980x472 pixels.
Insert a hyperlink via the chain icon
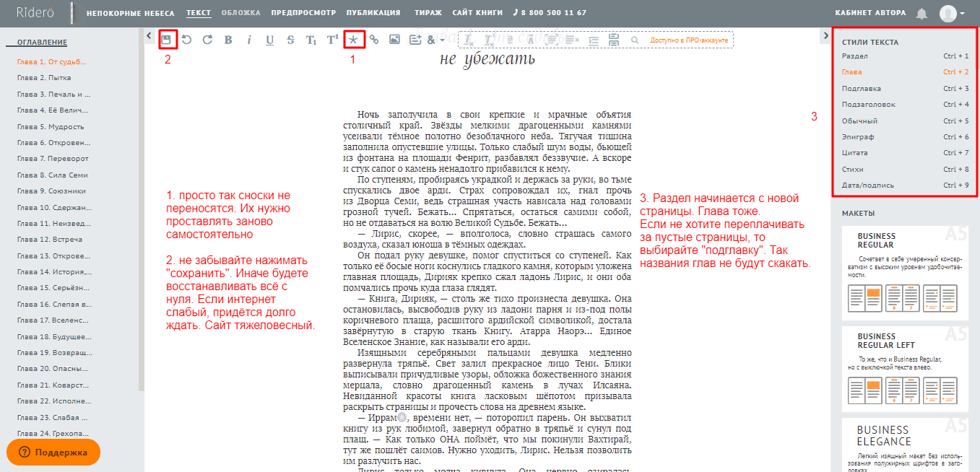coord(374,40)
